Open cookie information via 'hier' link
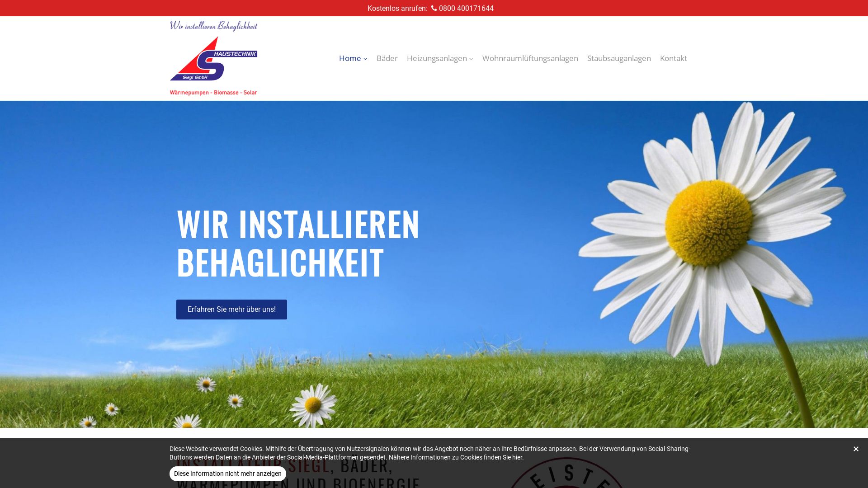This screenshot has height=488, width=868. click(x=517, y=457)
